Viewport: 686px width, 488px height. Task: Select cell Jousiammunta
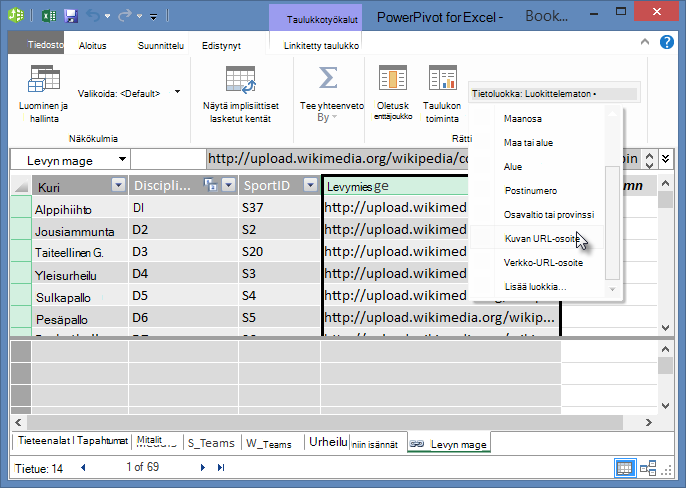(x=80, y=231)
